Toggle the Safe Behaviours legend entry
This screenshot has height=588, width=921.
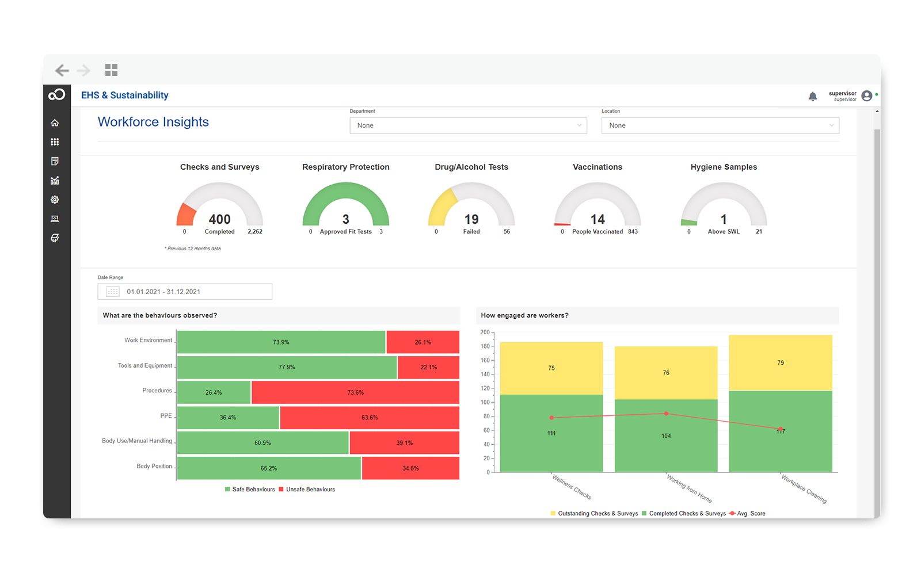click(x=250, y=490)
